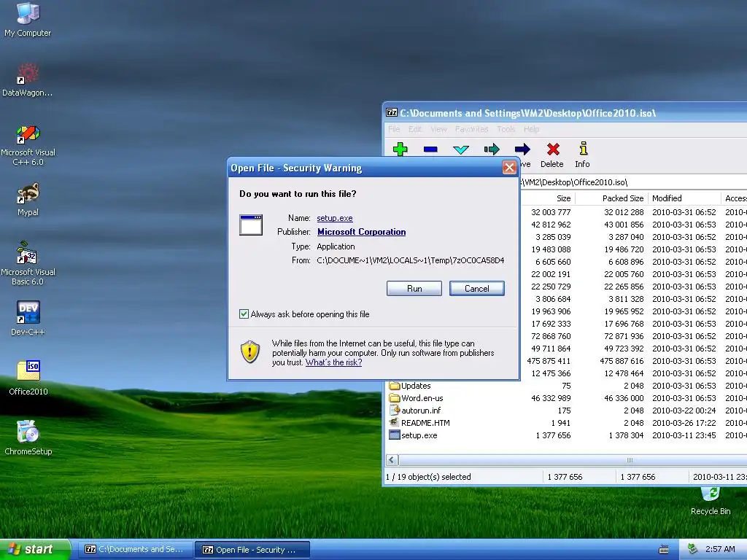The width and height of the screenshot is (747, 560).
Task: Open the Tools menu in 7-Zip
Action: point(506,129)
